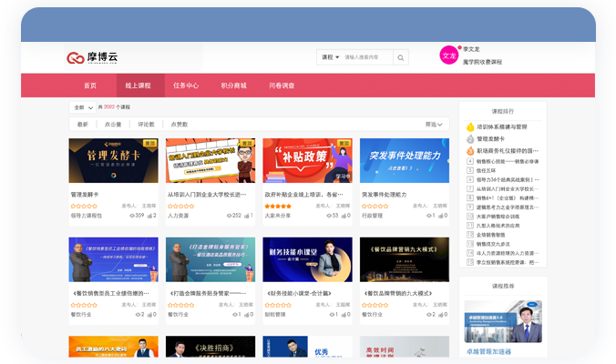
Task: Click category 行政管理
Action: pyautogui.click(x=373, y=216)
